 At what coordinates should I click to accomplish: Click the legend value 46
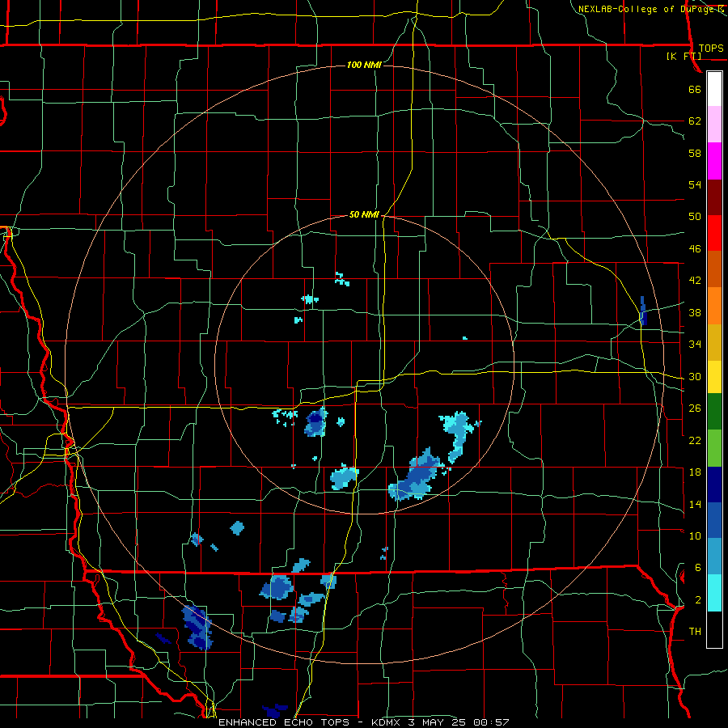[695, 248]
